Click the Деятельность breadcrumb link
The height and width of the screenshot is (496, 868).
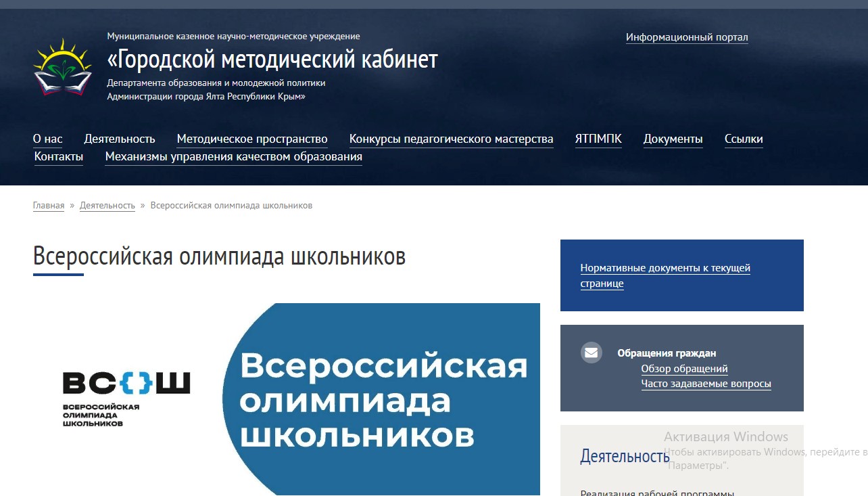pos(107,205)
